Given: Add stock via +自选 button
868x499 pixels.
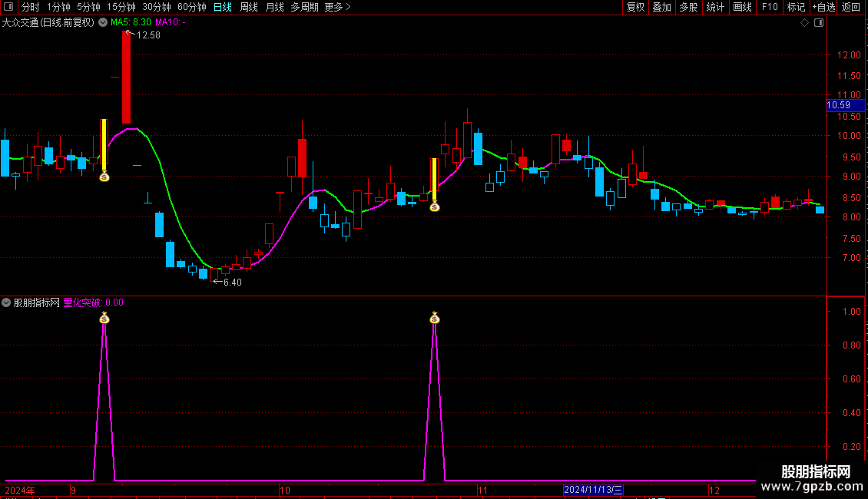Looking at the screenshot, I should [x=823, y=7].
